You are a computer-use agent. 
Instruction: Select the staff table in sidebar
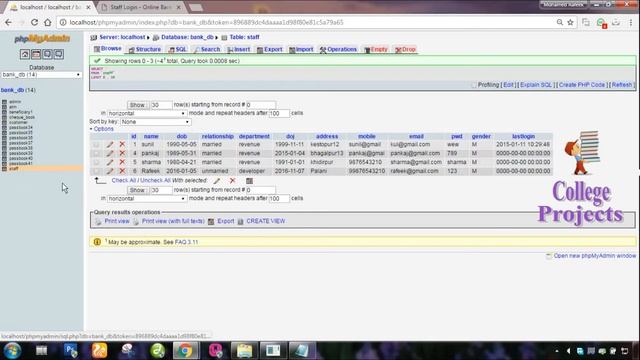tap(13, 169)
